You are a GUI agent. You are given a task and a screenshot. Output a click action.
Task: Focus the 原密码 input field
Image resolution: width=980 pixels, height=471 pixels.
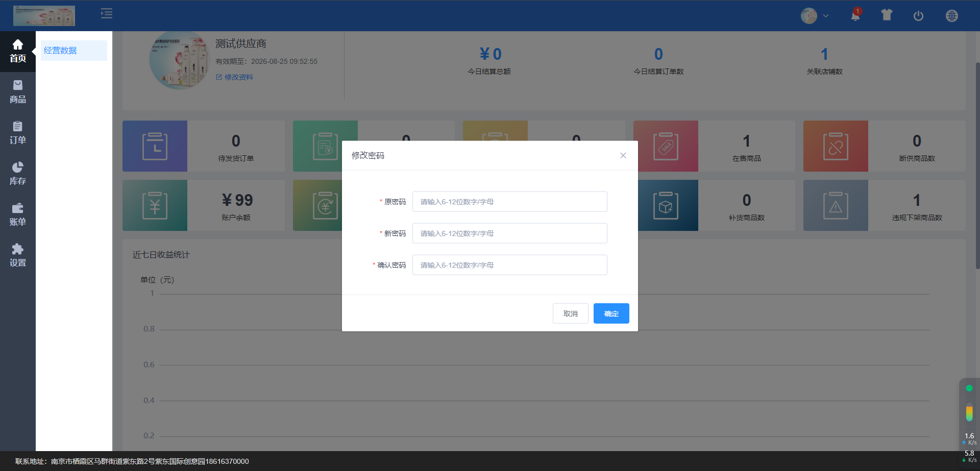pyautogui.click(x=509, y=202)
